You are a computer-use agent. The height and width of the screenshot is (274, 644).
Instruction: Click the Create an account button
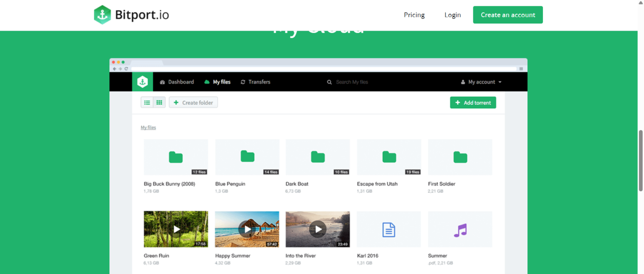pyautogui.click(x=507, y=15)
